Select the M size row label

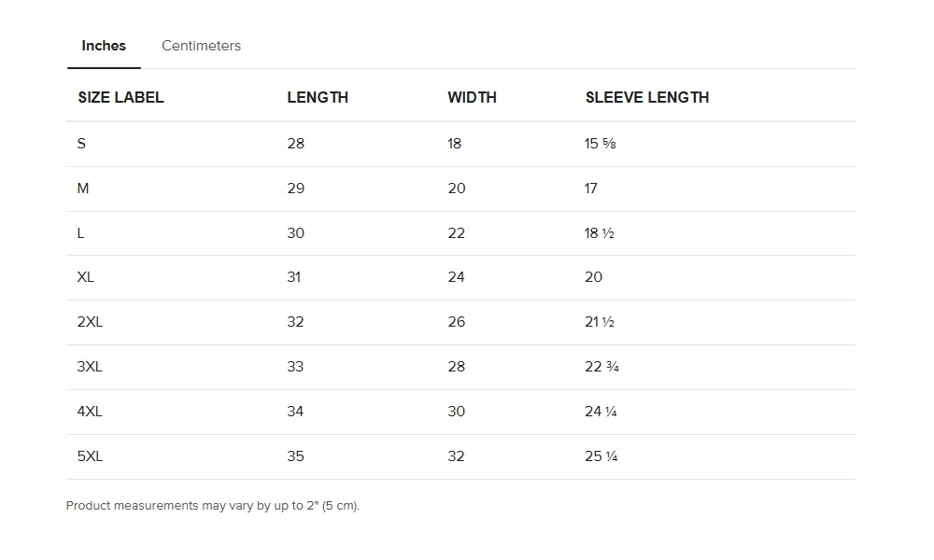coord(83,189)
